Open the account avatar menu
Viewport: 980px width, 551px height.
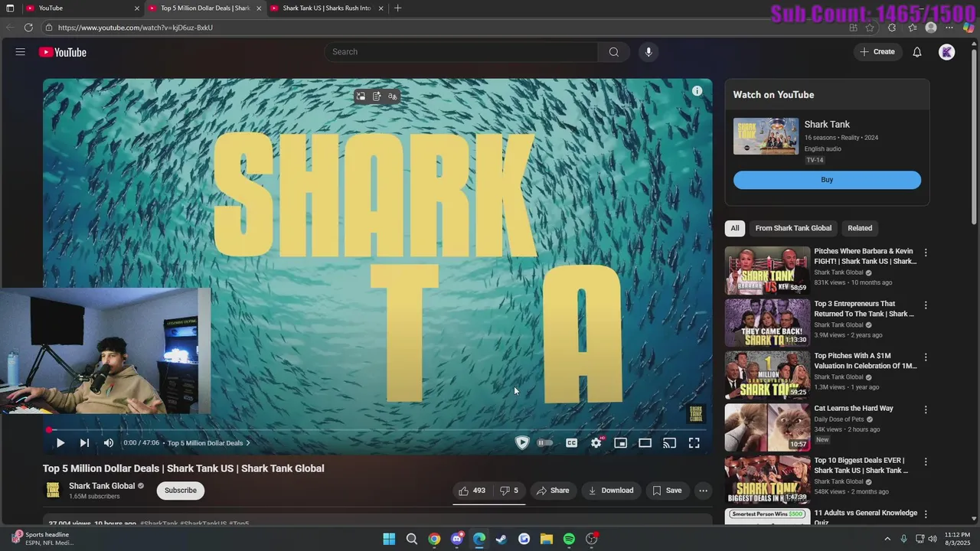click(947, 52)
